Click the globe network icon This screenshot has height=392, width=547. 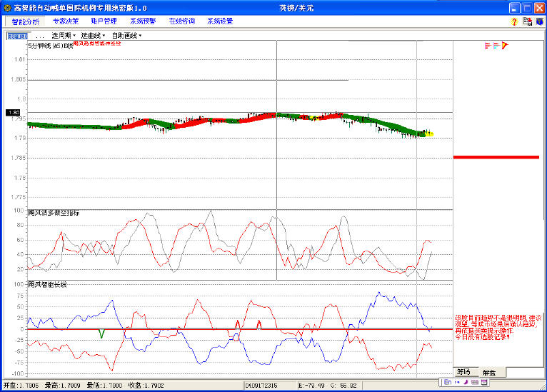click(539, 21)
